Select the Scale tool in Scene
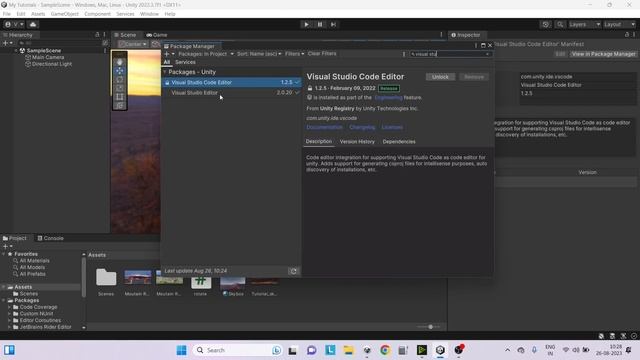640x360 pixels. click(x=120, y=88)
